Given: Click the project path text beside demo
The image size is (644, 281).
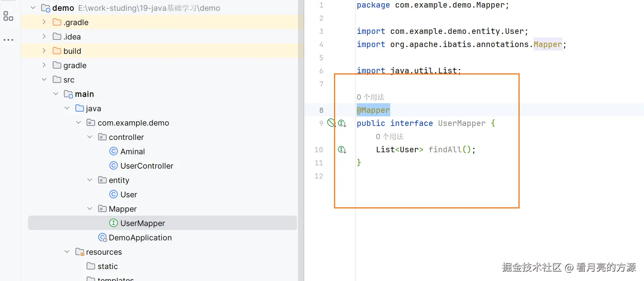Looking at the screenshot, I should tap(149, 8).
